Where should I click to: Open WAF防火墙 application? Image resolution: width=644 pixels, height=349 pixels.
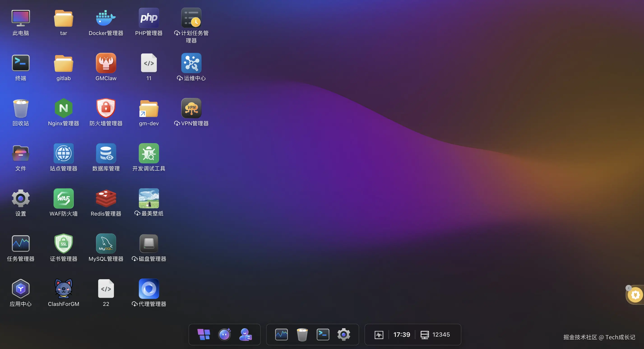tap(63, 198)
